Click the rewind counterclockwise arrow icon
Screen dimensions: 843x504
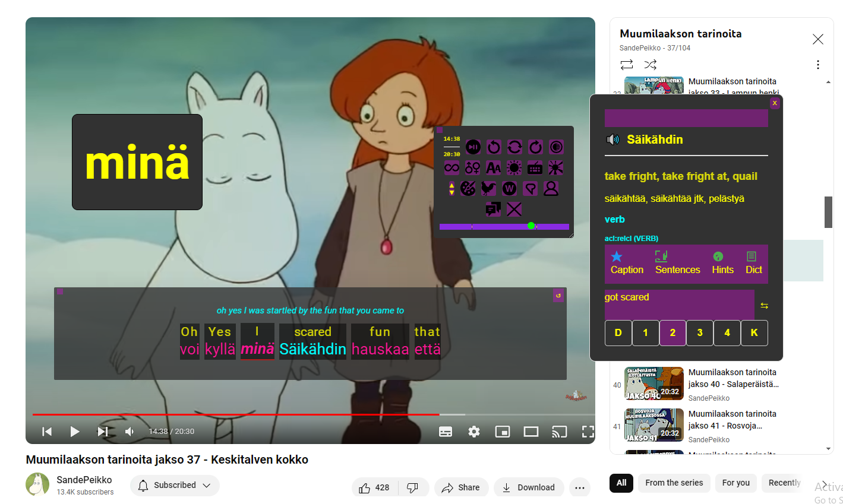[x=494, y=147]
